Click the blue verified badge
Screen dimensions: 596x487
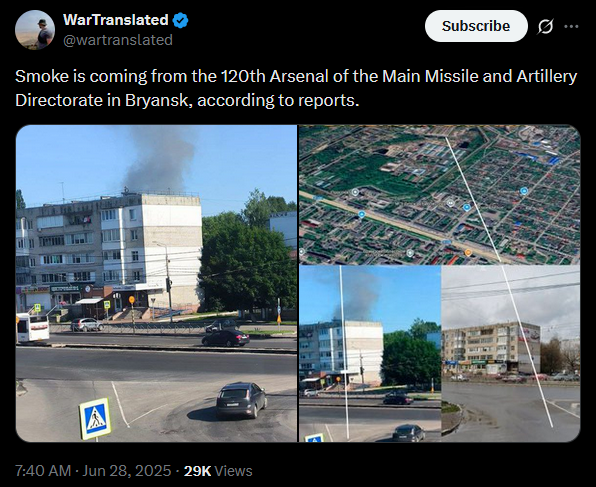click(181, 20)
